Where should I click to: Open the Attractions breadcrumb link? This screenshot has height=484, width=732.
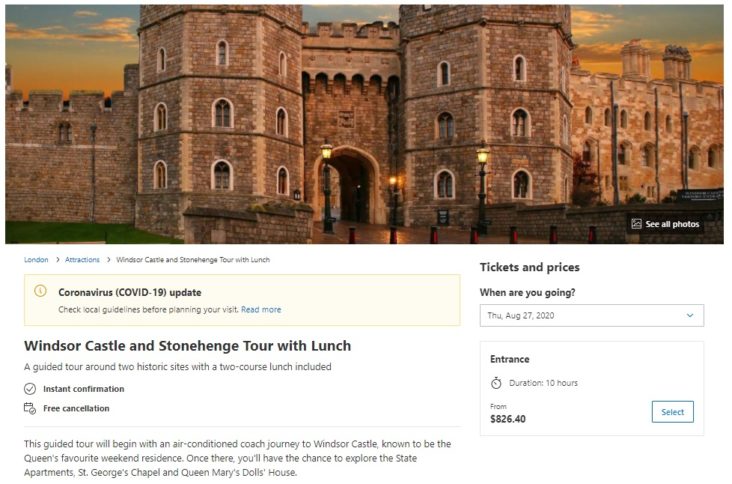click(82, 260)
